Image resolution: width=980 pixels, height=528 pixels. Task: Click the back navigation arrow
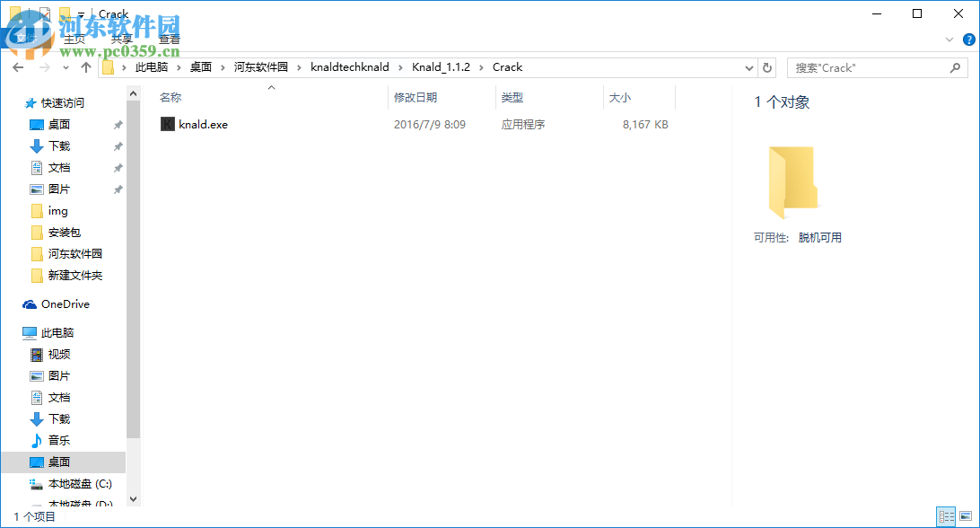(x=17, y=67)
